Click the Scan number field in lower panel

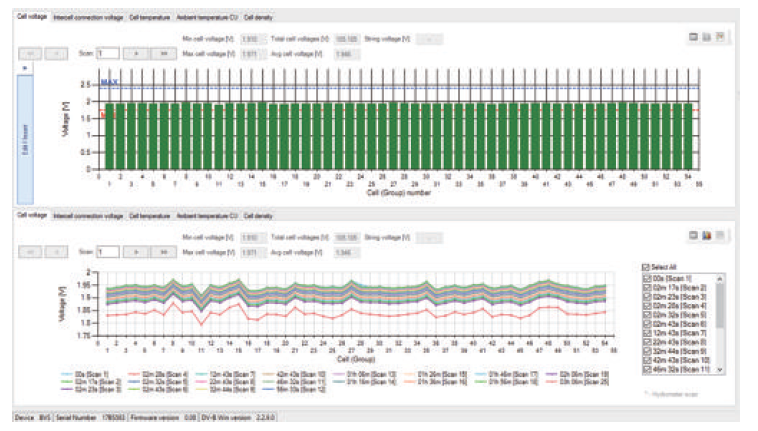(107, 252)
